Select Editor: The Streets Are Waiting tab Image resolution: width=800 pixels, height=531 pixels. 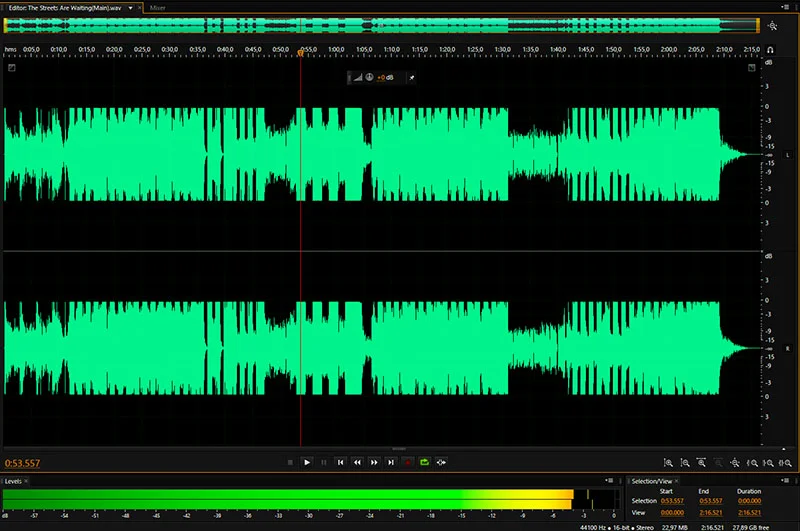pyautogui.click(x=65, y=8)
